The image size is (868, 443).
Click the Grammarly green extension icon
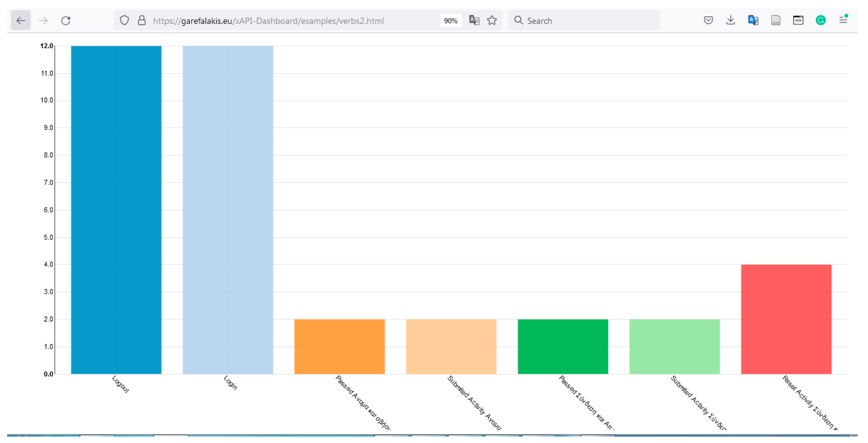(820, 21)
